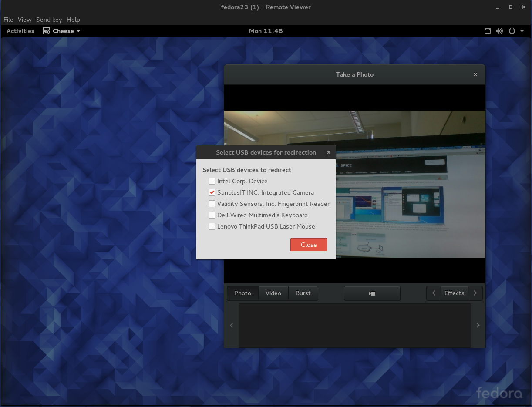Open the Activities overview
Viewport: 532px width, 407px height.
(20, 31)
